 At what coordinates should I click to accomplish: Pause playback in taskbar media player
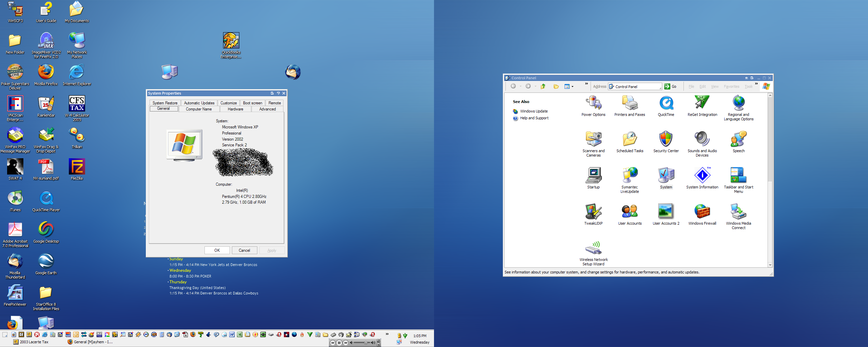tap(339, 343)
